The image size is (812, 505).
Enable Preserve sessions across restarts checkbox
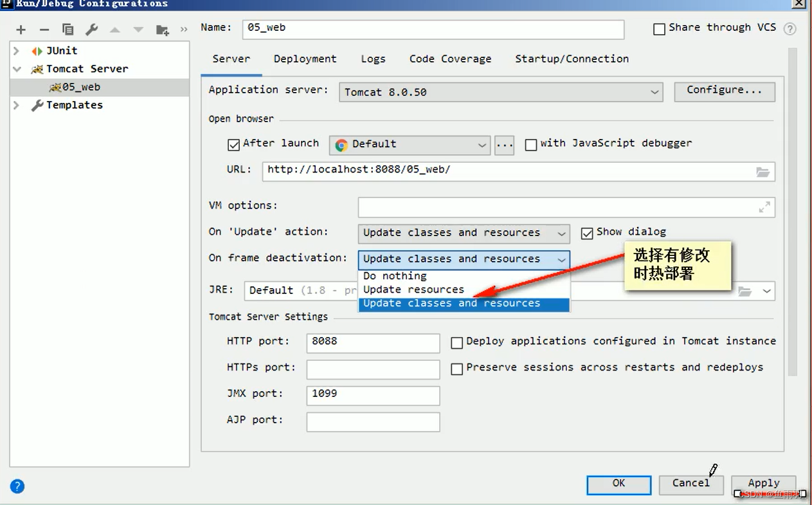pos(457,369)
